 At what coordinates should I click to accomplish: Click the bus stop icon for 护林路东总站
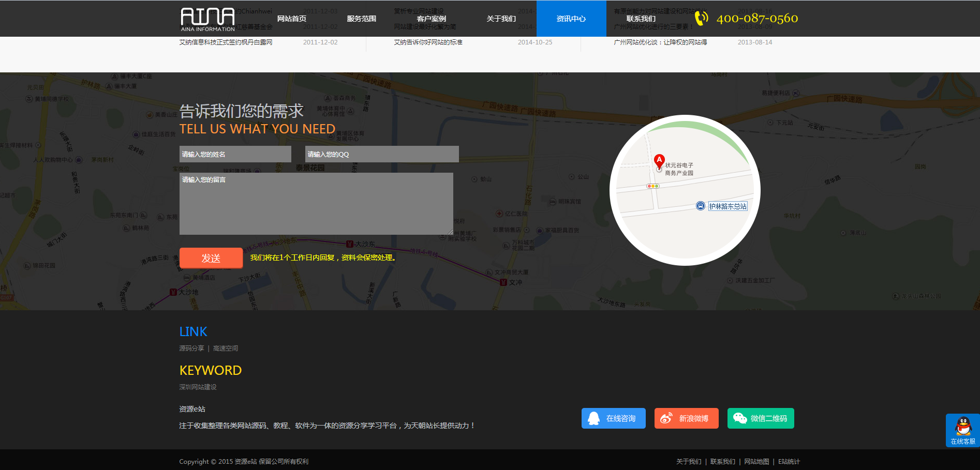700,206
